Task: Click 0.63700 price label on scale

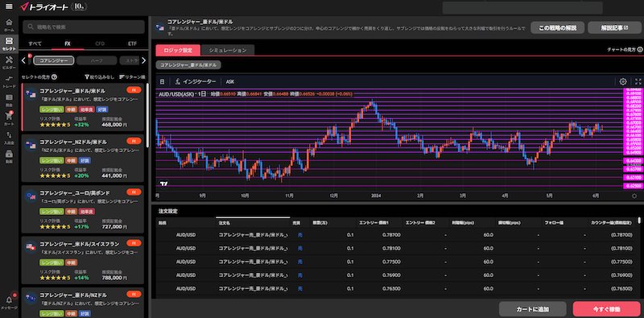Action: (633, 169)
